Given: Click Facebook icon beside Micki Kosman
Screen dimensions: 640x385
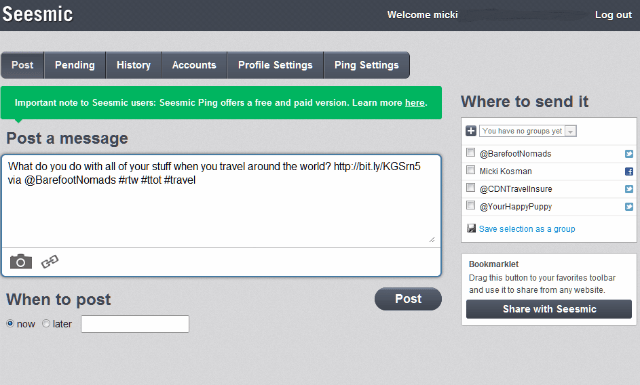Looking at the screenshot, I should [629, 171].
